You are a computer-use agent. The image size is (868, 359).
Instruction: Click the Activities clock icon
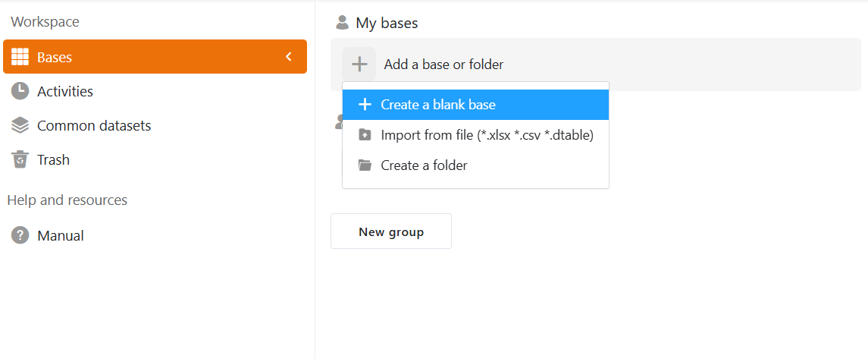tap(20, 91)
